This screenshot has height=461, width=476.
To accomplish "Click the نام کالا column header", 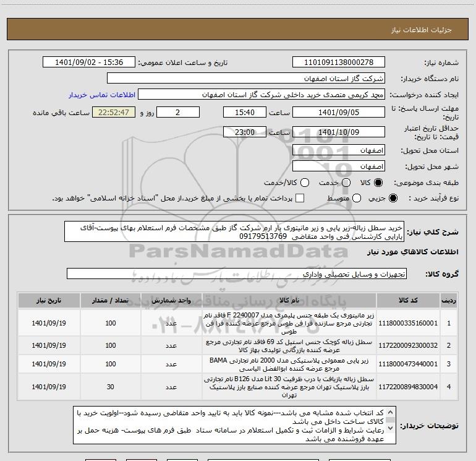I will point(289,300).
